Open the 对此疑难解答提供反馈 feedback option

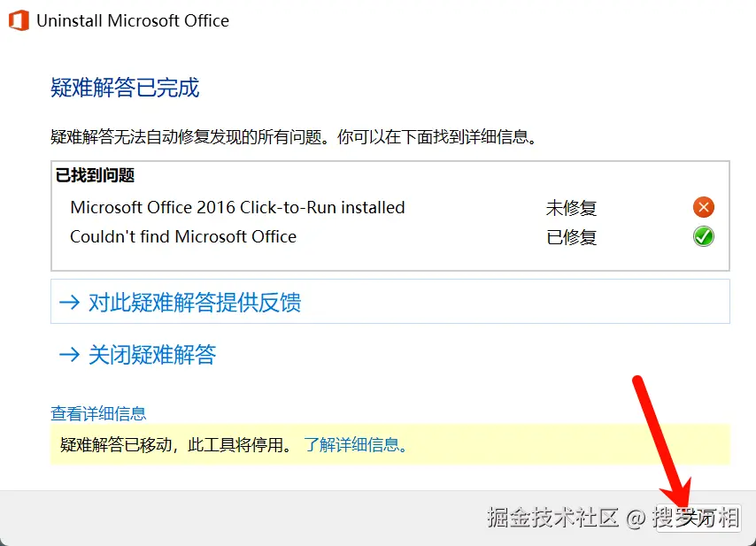195,303
